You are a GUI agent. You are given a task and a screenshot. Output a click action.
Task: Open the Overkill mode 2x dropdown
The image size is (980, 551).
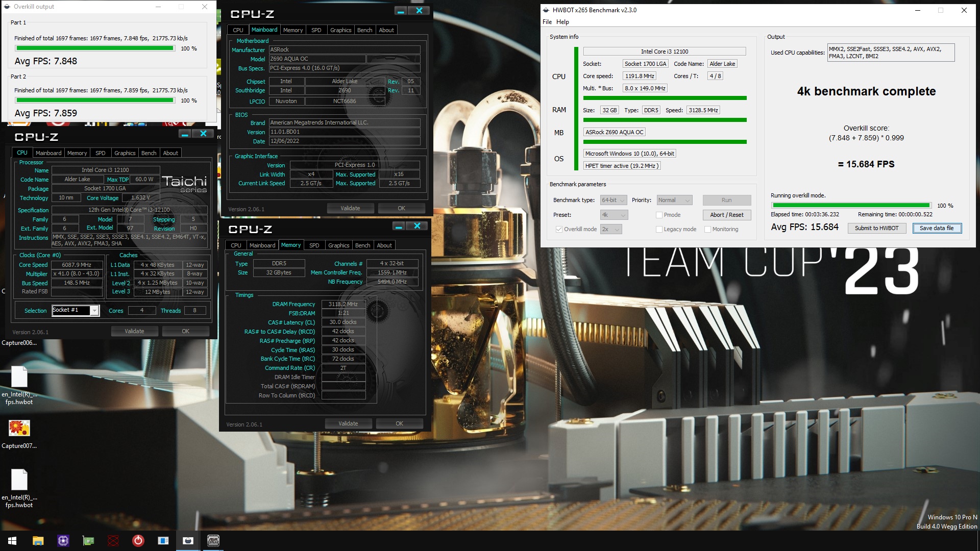[x=611, y=229]
